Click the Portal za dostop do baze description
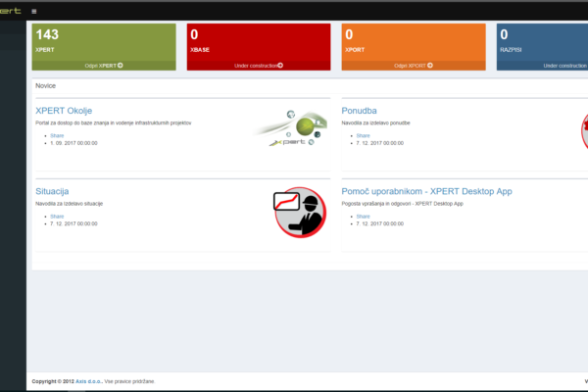 pyautogui.click(x=114, y=123)
